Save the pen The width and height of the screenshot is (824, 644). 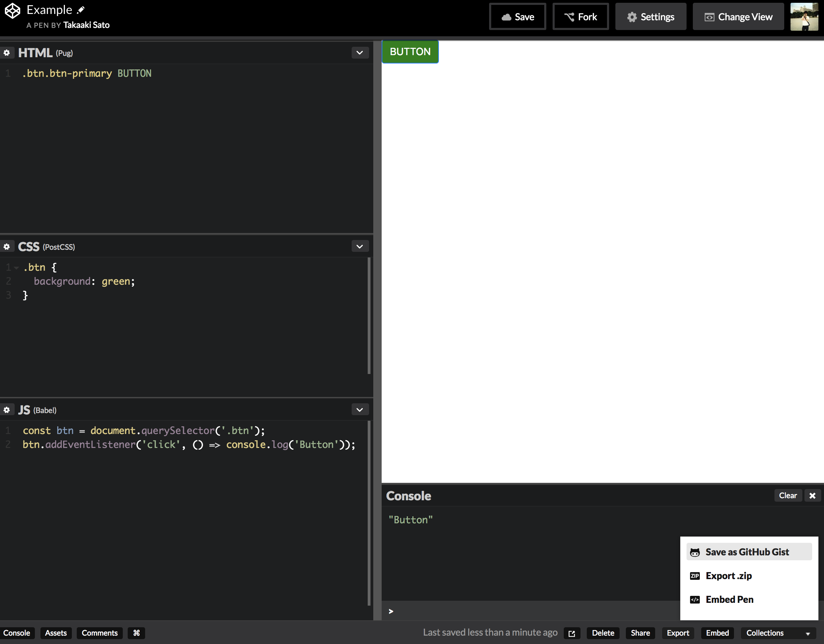coord(518,17)
